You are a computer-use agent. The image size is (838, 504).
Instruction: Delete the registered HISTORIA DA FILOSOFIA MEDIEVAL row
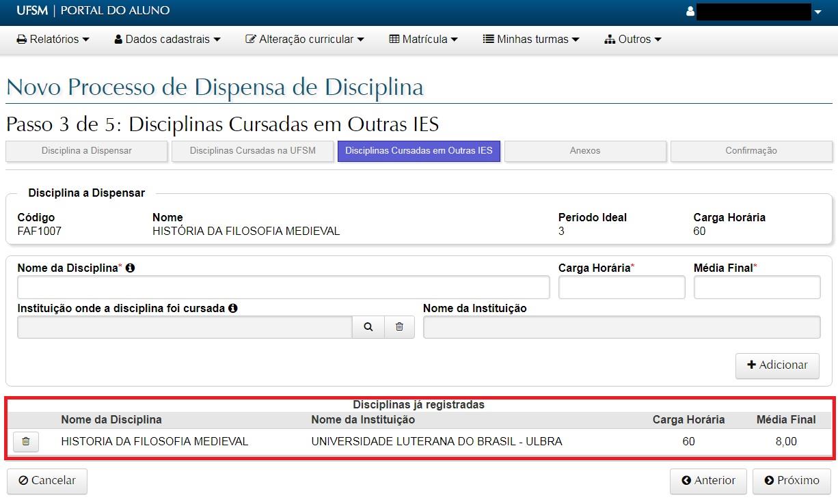pyautogui.click(x=26, y=442)
